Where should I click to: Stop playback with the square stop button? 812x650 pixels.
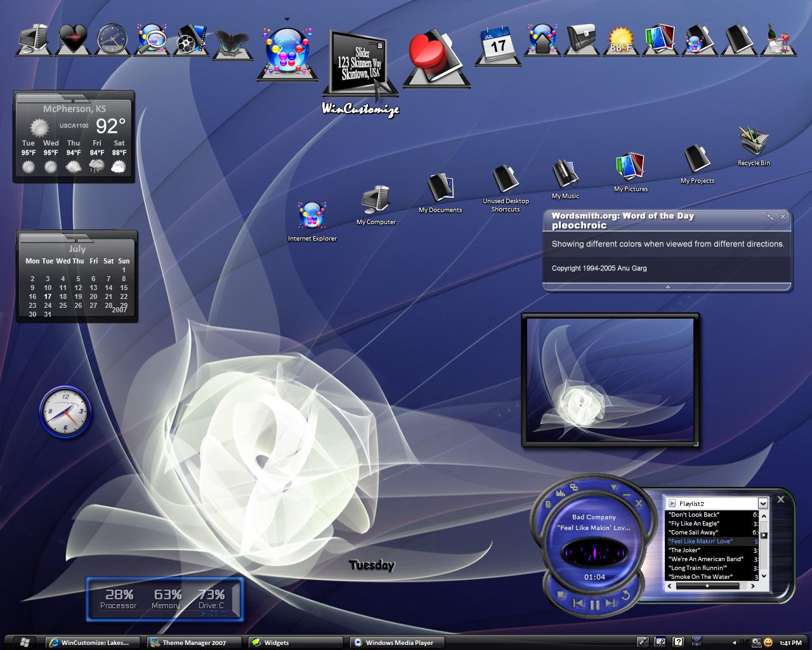pos(561,595)
